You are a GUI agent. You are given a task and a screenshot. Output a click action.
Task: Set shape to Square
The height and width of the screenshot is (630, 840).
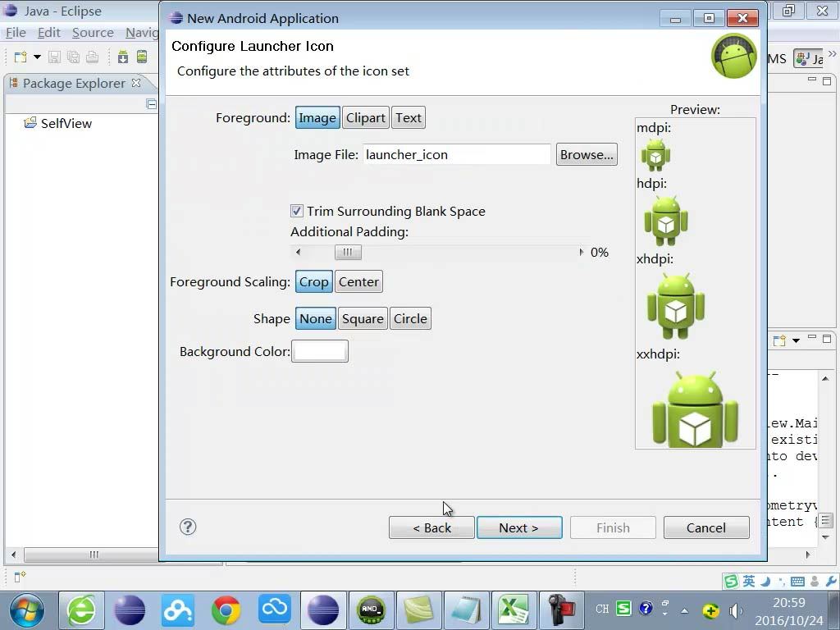click(363, 319)
